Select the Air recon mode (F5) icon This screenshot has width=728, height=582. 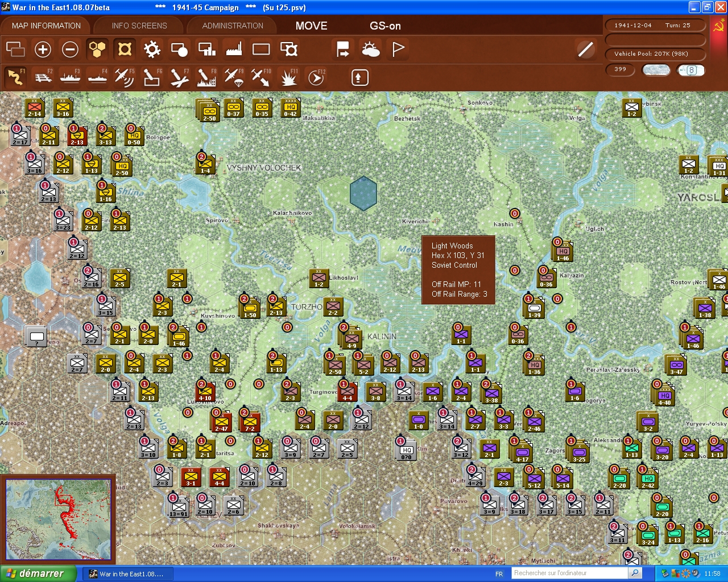click(x=125, y=77)
